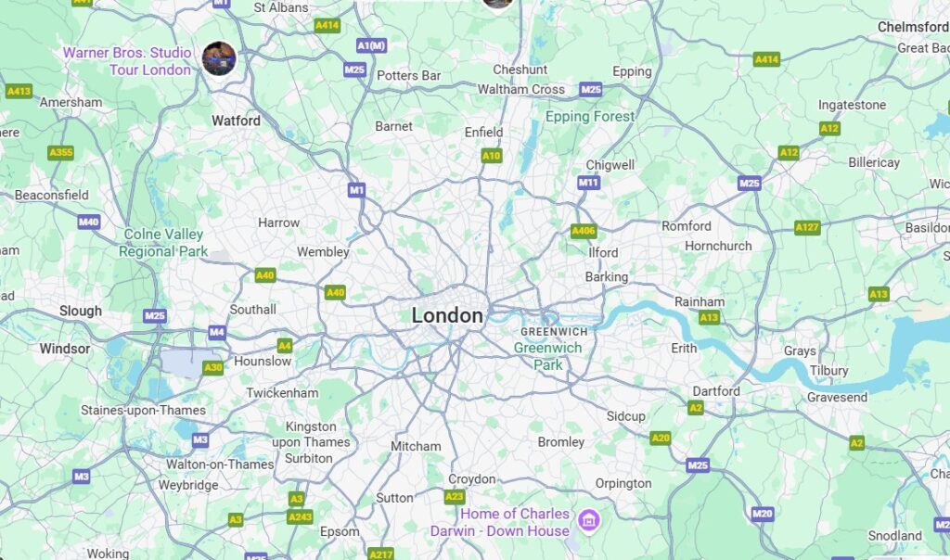The image size is (950, 560).
Task: Click the A10 road shield below Enfield
Action: click(492, 156)
